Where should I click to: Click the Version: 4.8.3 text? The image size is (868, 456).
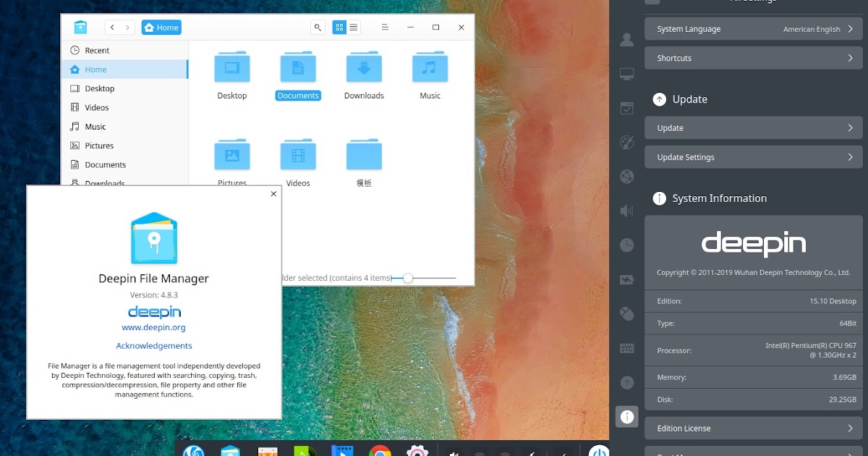(x=154, y=295)
